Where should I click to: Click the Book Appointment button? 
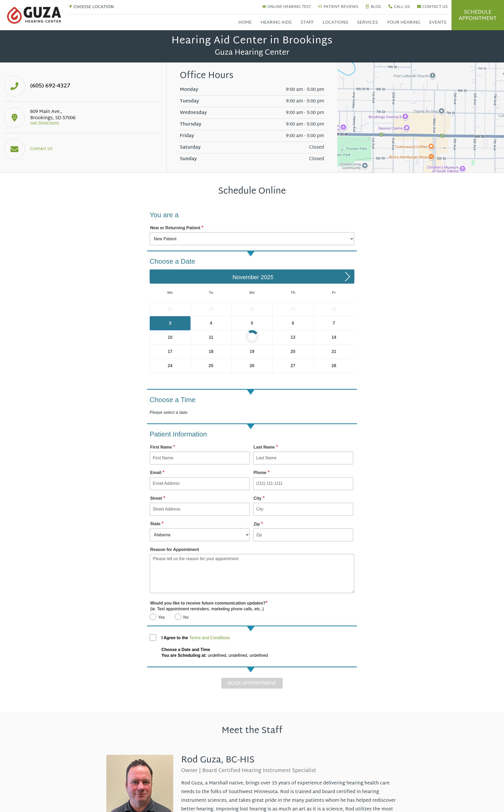[x=252, y=683]
